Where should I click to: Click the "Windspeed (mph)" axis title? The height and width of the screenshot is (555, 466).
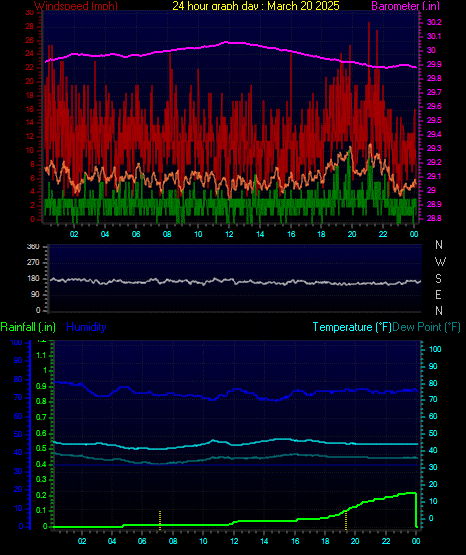(76, 6)
